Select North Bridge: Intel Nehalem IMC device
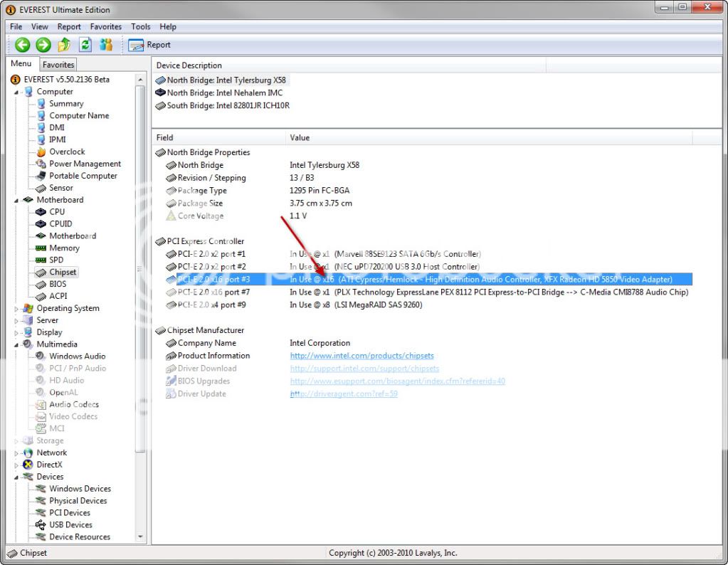Image resolution: width=728 pixels, height=565 pixels. pos(219,93)
